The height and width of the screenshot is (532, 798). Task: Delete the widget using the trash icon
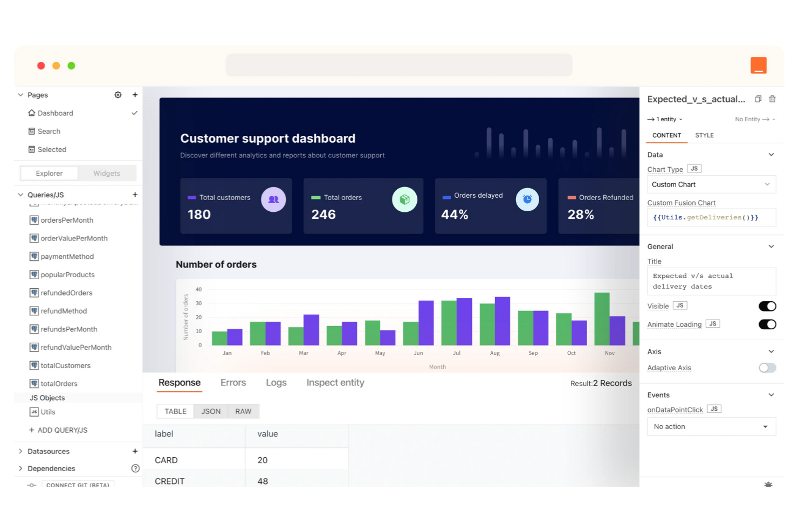point(773,99)
